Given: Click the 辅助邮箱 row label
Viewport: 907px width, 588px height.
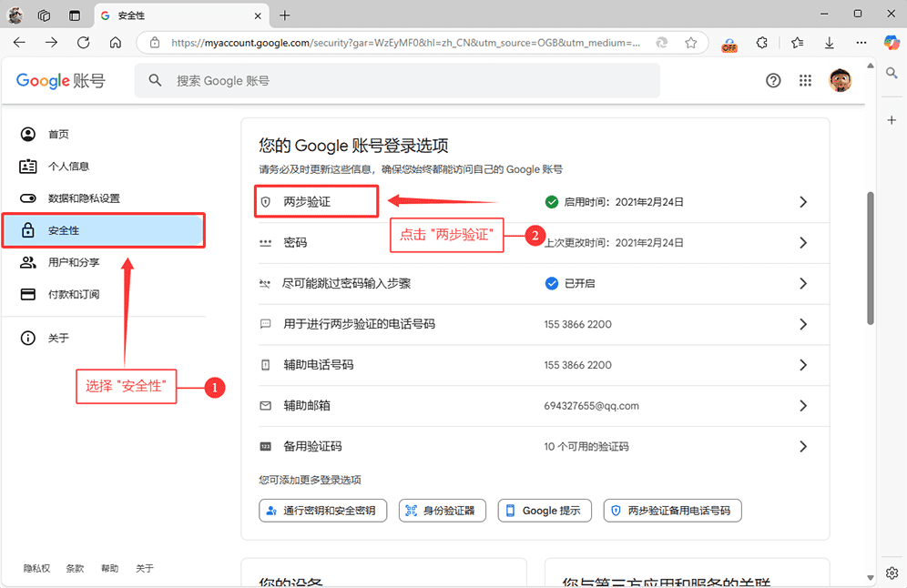Looking at the screenshot, I should point(307,406).
